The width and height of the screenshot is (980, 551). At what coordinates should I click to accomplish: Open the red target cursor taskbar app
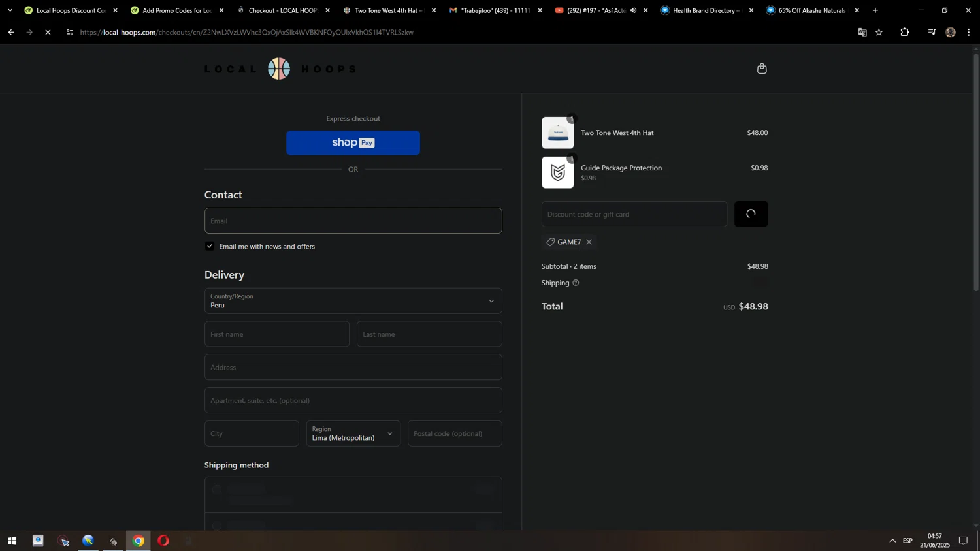pos(63,541)
